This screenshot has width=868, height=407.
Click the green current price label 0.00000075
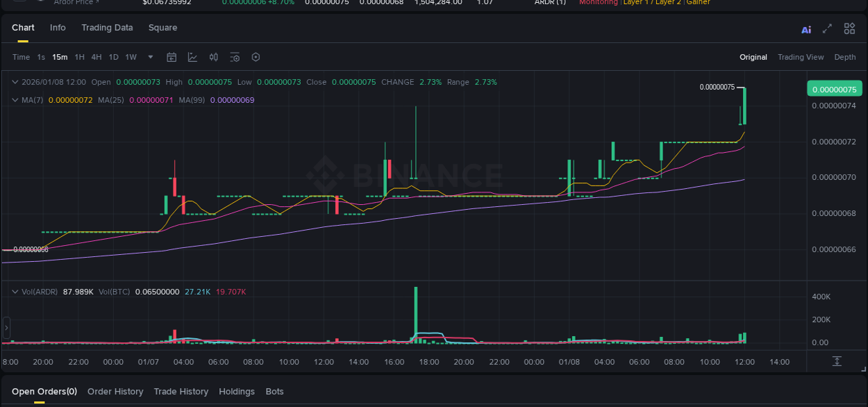click(x=835, y=88)
